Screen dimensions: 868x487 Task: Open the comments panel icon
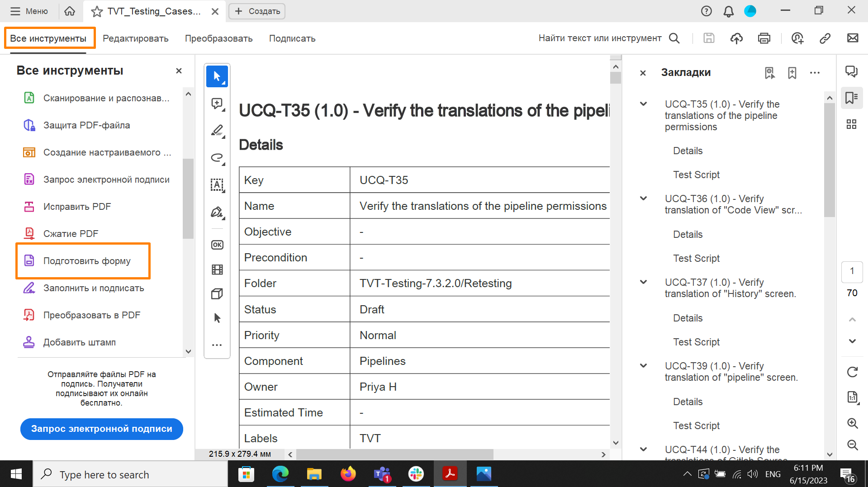tap(852, 71)
